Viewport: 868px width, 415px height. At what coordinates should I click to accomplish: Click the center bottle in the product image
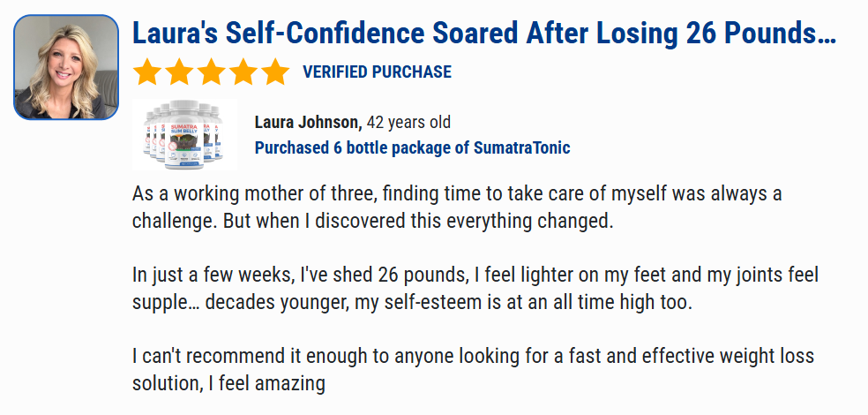[184, 133]
